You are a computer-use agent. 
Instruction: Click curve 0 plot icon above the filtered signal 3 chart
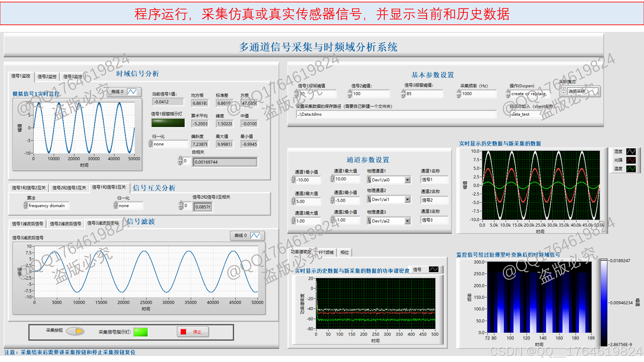255,236
